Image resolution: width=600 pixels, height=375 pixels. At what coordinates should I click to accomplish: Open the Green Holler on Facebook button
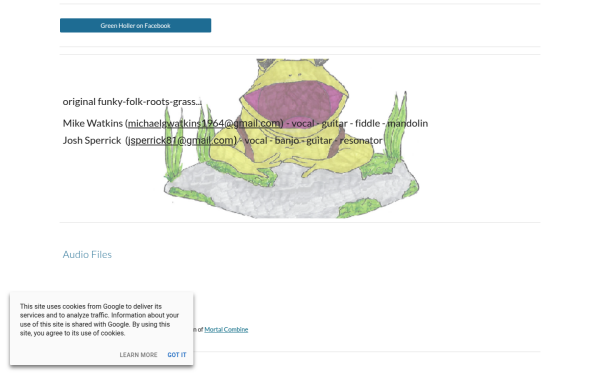click(135, 25)
